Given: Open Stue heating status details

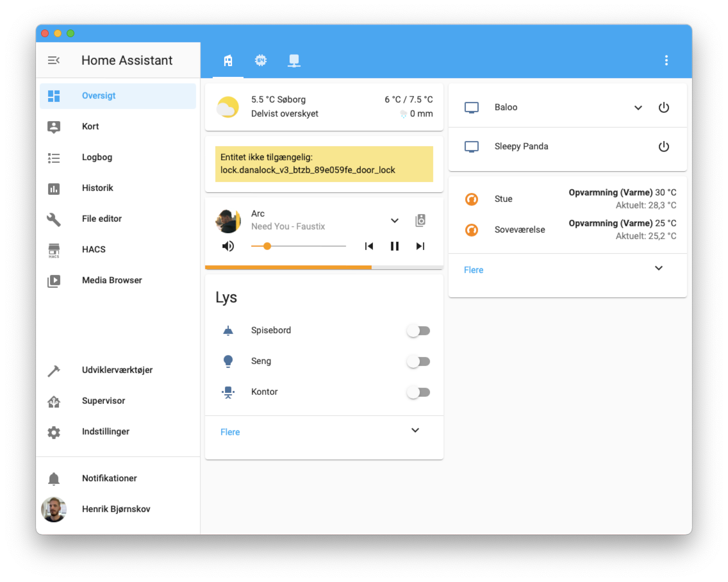Looking at the screenshot, I should click(622, 199).
